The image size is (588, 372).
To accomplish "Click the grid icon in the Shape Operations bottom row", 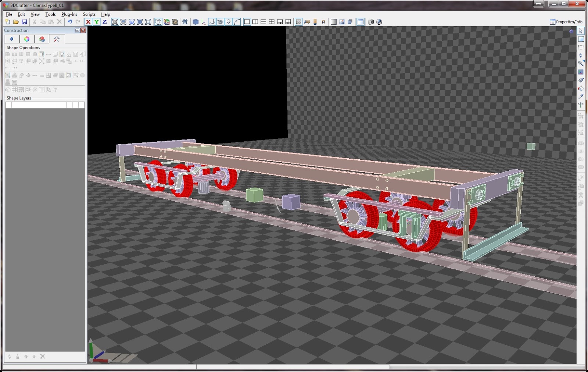I will tap(15, 89).
